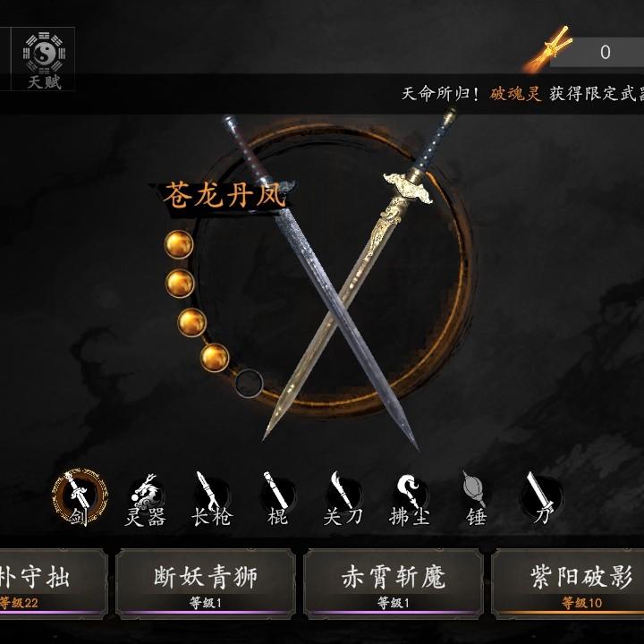Screen dimensions: 644x644
Task: Click the third golden orb slot
Action: pos(191,322)
